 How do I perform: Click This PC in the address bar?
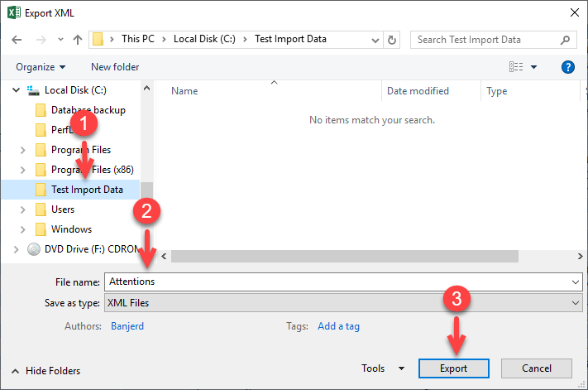138,39
